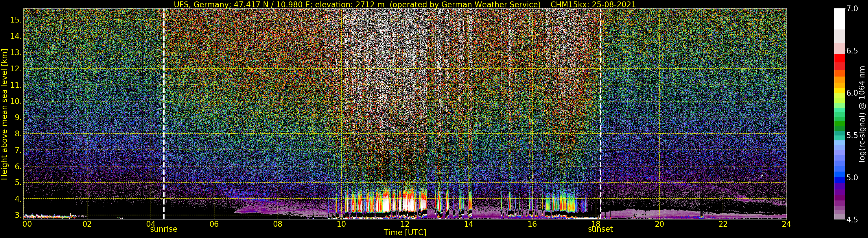Click the 'log(rc-signal) @ 1064 nm' colorbar label
Viewport: 868px width, 238px height.
click(862, 114)
